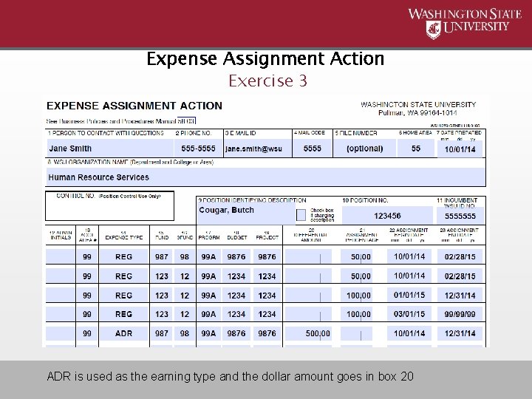The height and width of the screenshot is (399, 532).
Task: Click date prepared field 10/01/14
Action: tap(460, 149)
